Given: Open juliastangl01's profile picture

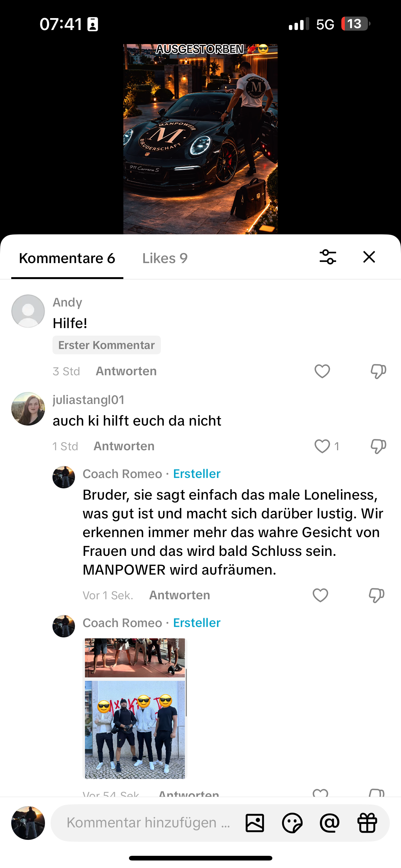Looking at the screenshot, I should (28, 409).
